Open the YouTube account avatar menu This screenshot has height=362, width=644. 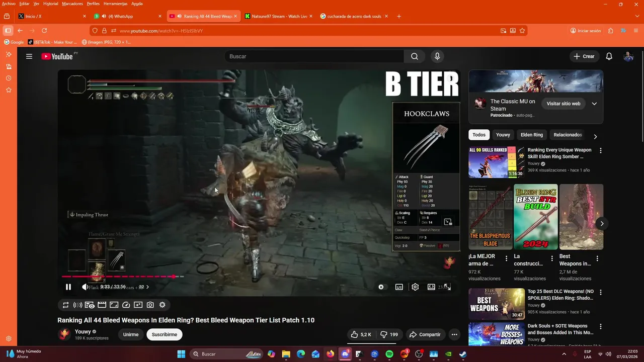[628, 56]
